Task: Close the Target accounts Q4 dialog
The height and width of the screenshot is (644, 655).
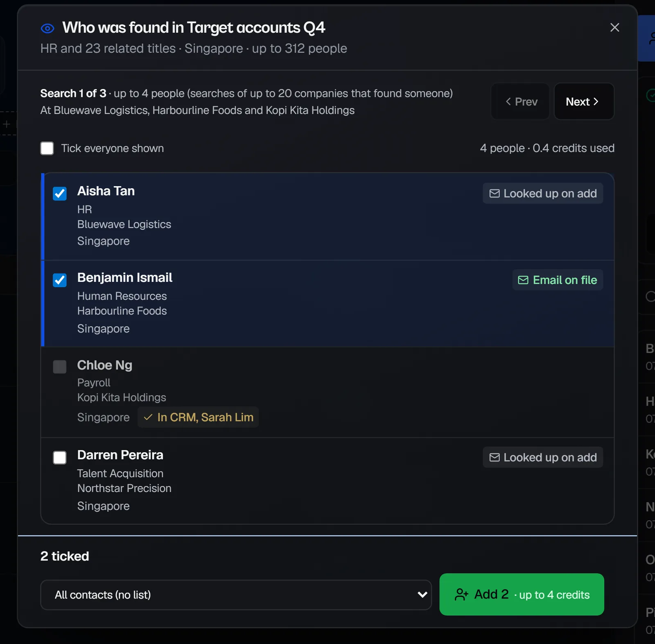Action: pyautogui.click(x=614, y=27)
